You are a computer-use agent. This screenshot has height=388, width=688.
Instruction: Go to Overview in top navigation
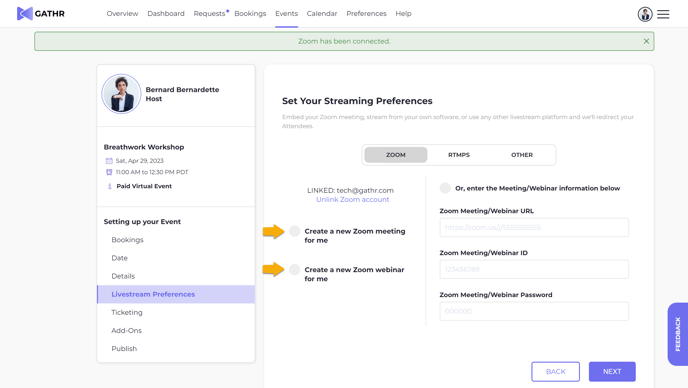click(122, 14)
